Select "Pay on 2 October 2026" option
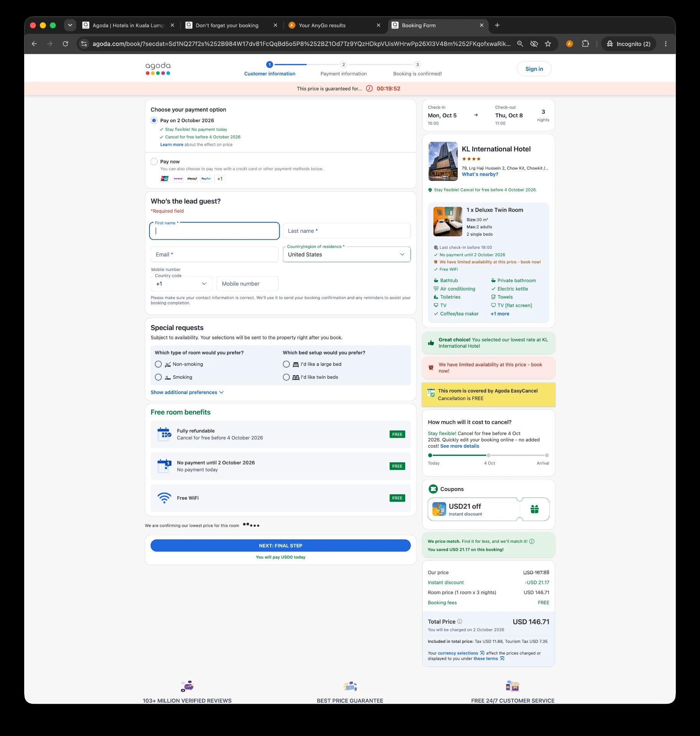 pos(154,120)
